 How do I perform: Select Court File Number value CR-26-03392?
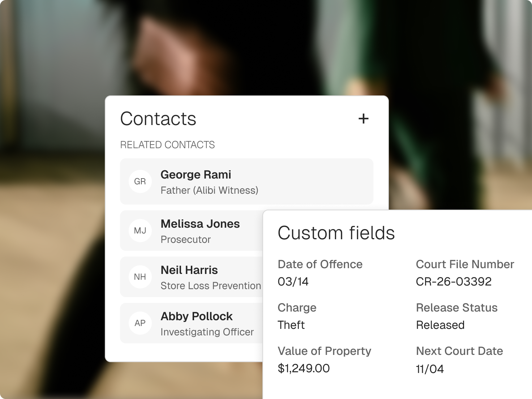coord(454,282)
